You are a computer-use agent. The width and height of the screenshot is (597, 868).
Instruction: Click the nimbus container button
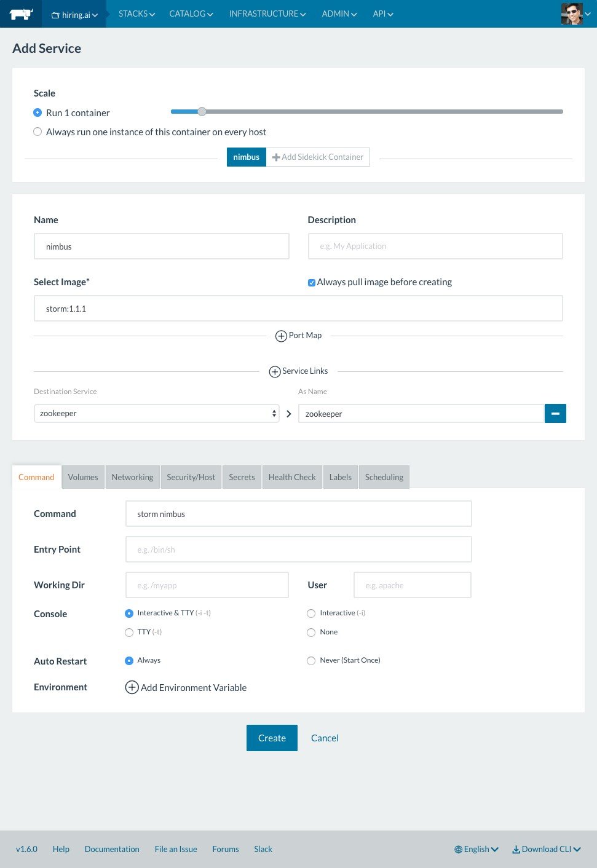coord(247,157)
